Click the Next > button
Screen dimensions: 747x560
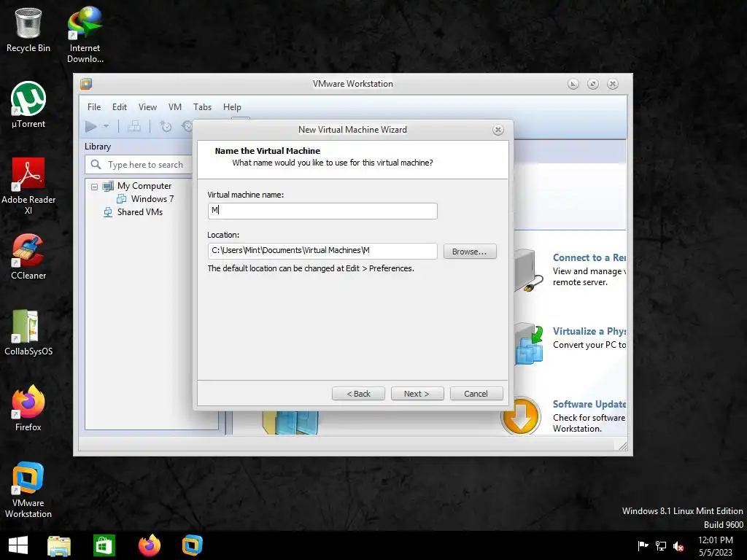pos(417,394)
